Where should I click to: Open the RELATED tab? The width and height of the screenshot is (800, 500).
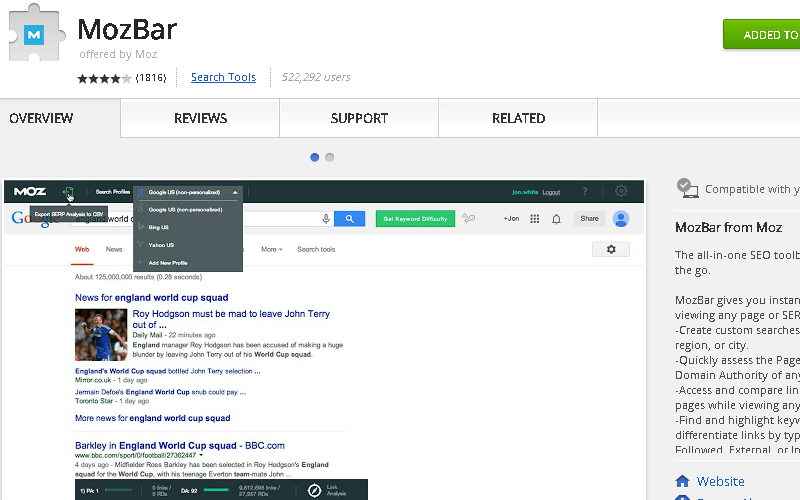pyautogui.click(x=518, y=118)
